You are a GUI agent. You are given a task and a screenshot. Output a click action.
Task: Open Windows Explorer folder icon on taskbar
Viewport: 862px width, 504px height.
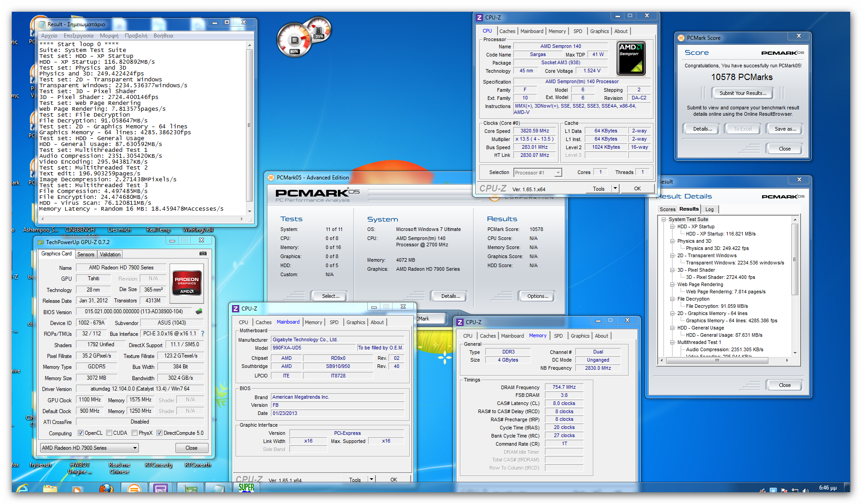(x=50, y=488)
